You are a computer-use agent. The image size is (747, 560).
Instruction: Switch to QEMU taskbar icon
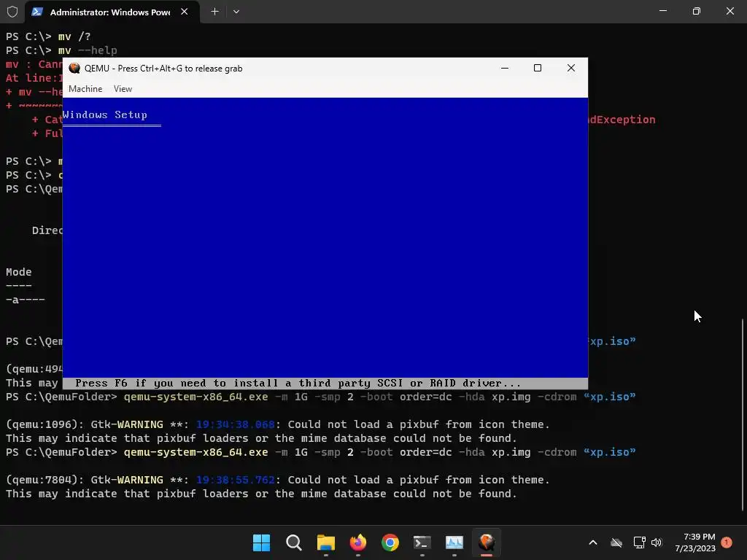point(487,542)
